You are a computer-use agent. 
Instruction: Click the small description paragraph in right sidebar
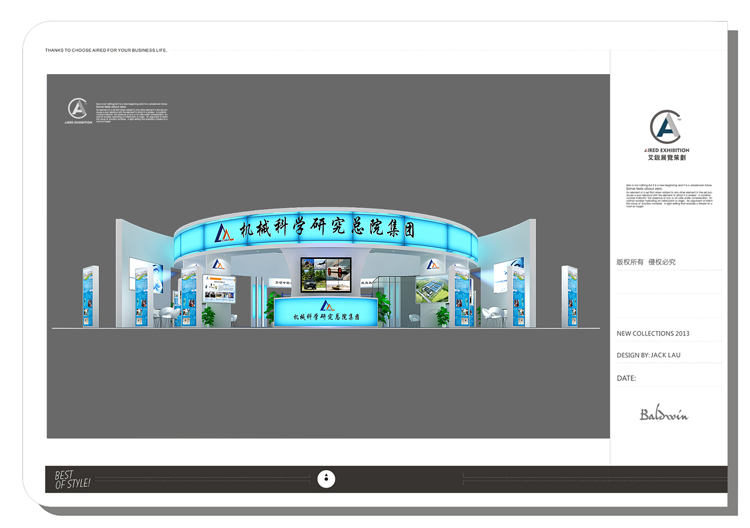click(668, 194)
